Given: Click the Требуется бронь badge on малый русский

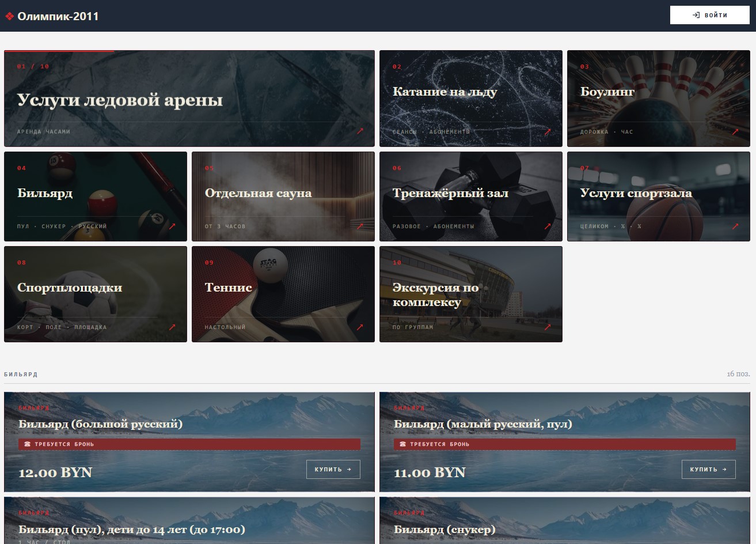Looking at the screenshot, I should coord(565,444).
